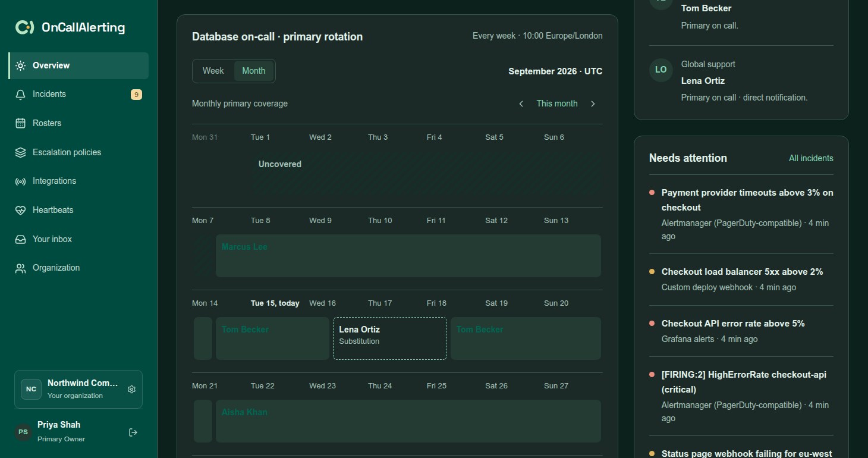
Task: Click September 2026 · UTC label
Action: 555,71
